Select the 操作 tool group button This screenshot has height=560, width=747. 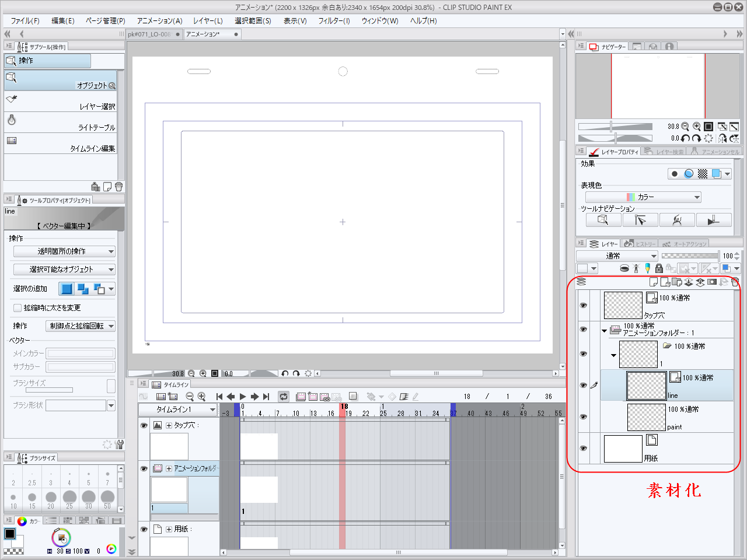[x=47, y=61]
